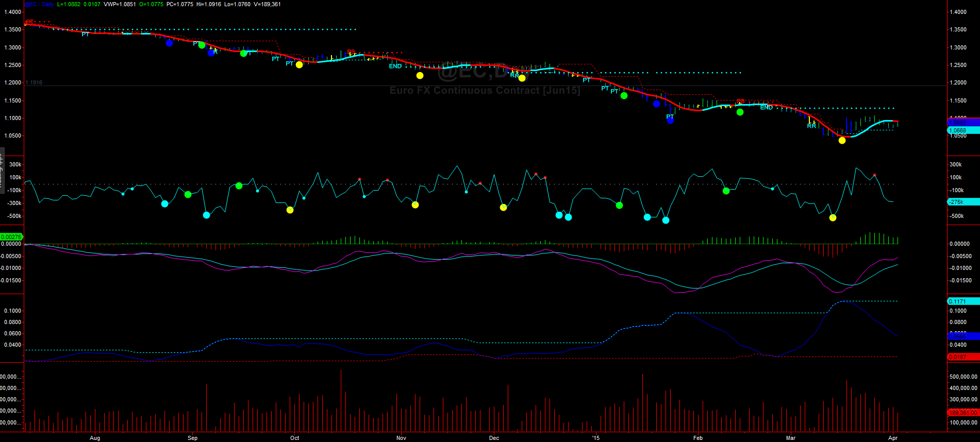Image resolution: width=980 pixels, height=442 pixels.
Task: Click the Oct label on the time axis
Action: tap(294, 438)
